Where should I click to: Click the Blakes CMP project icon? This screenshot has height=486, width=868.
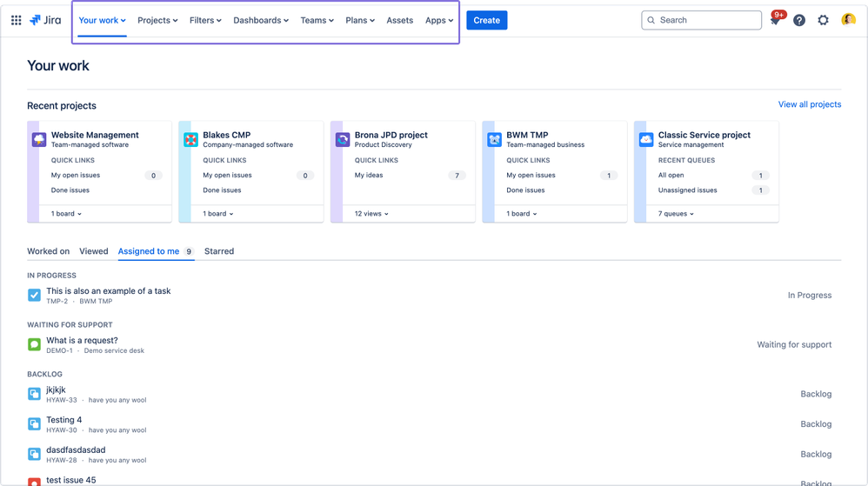point(190,139)
